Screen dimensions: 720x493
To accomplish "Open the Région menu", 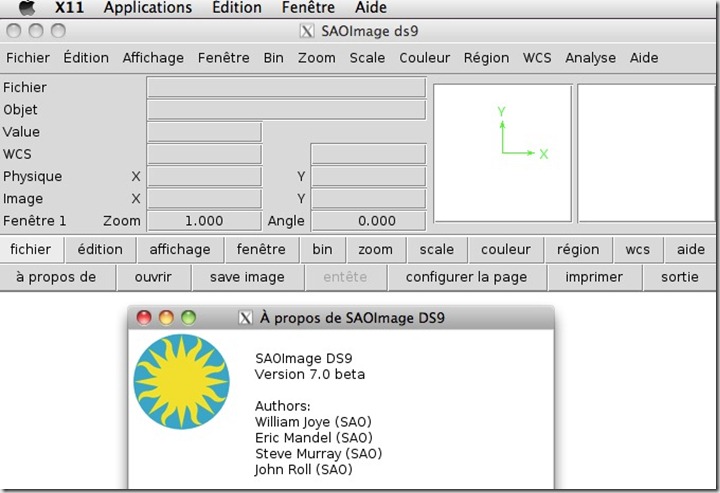I will (x=486, y=58).
